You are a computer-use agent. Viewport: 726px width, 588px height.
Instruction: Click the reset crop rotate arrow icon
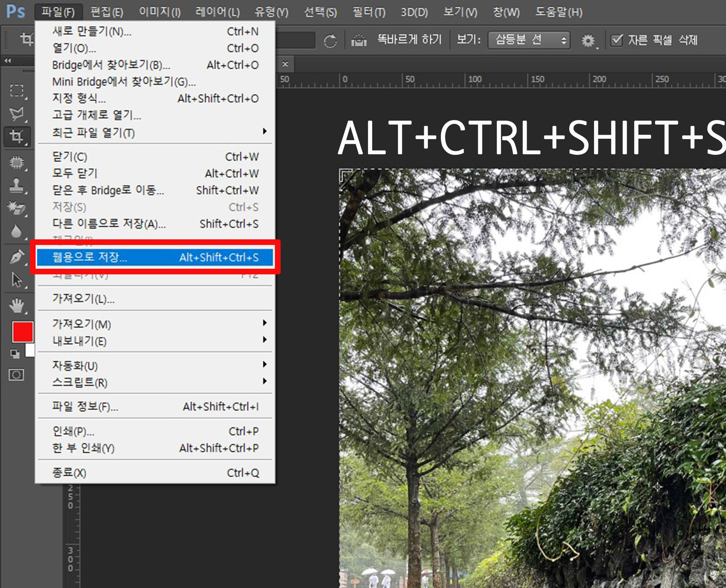click(x=330, y=41)
